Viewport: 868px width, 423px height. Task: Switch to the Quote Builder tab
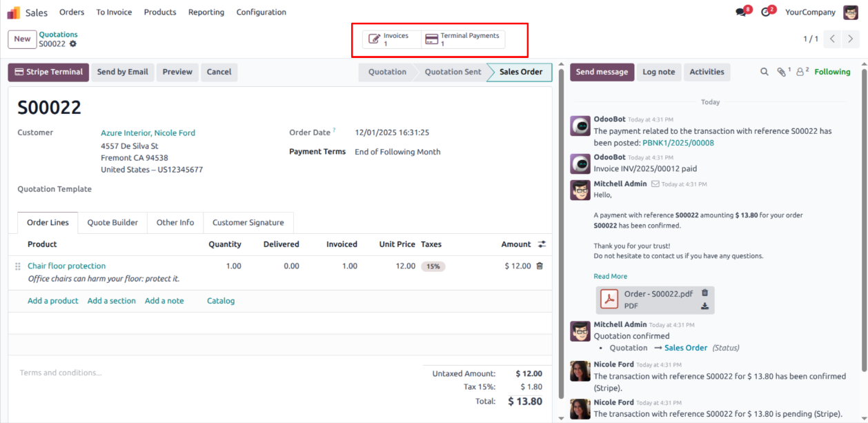point(112,223)
